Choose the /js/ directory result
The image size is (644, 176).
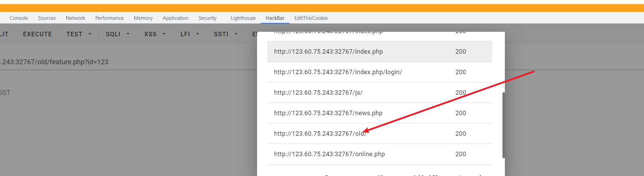[x=318, y=93]
